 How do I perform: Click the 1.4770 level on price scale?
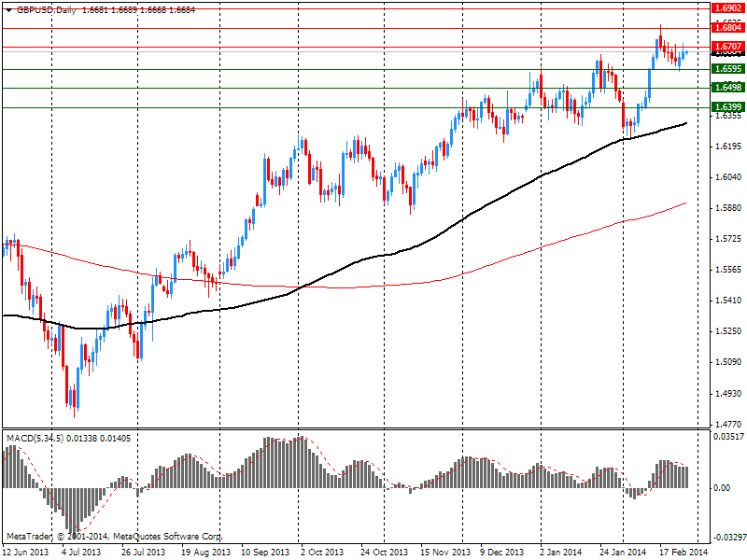(x=726, y=424)
